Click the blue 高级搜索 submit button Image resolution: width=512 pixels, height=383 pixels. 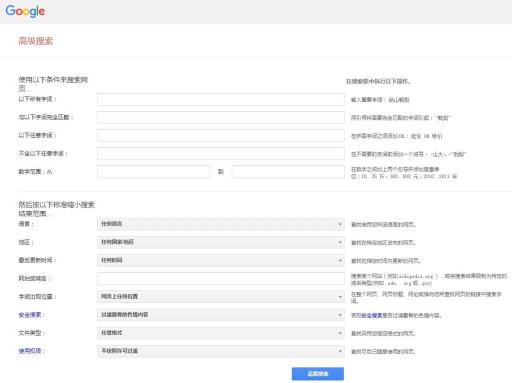tap(318, 374)
